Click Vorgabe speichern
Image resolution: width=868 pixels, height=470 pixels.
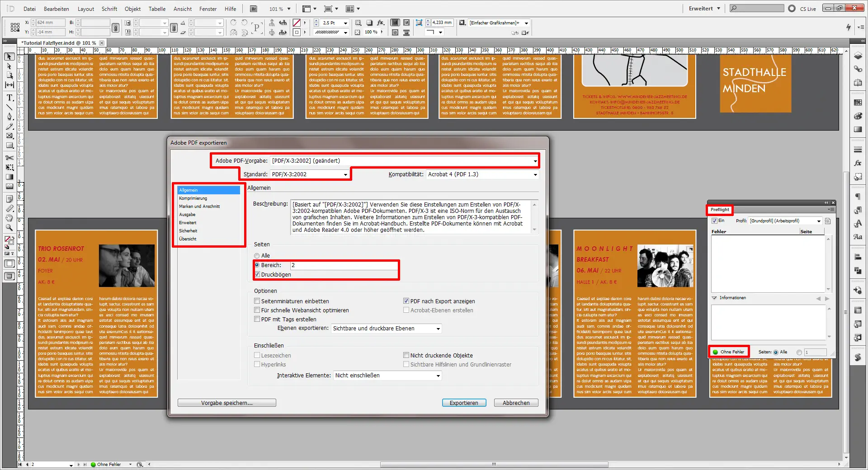pyautogui.click(x=226, y=403)
